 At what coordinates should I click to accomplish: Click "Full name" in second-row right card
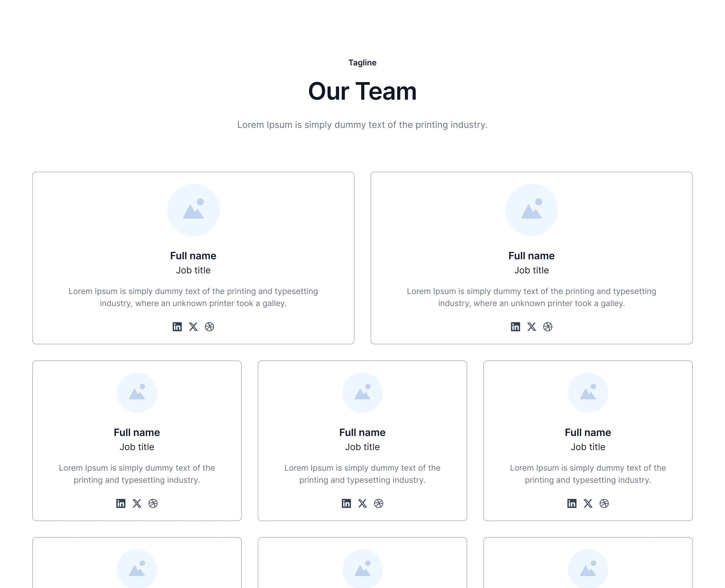(588, 432)
